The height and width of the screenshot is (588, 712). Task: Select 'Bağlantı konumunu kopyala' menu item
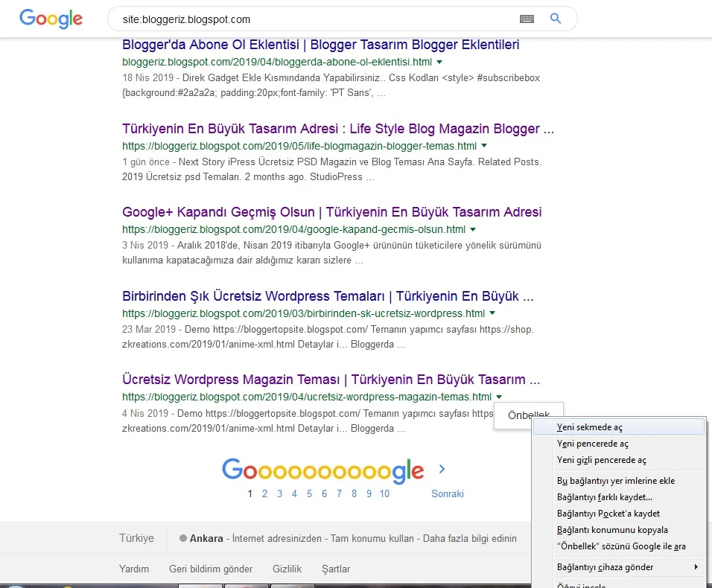(618, 529)
